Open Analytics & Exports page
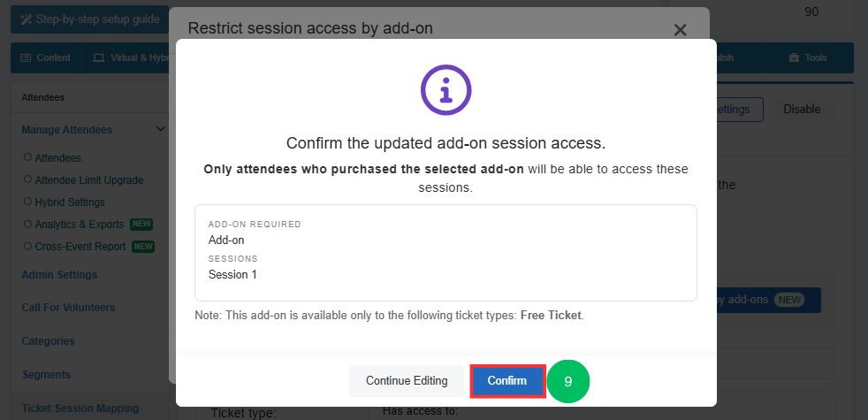Screen dimensions: 868x420 click(80, 225)
